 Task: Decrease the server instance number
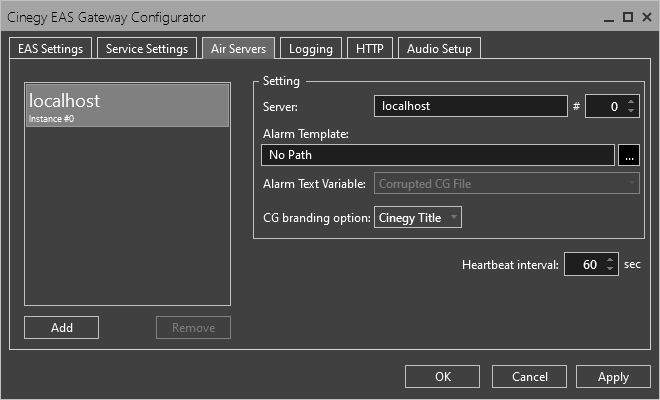tap(631, 111)
